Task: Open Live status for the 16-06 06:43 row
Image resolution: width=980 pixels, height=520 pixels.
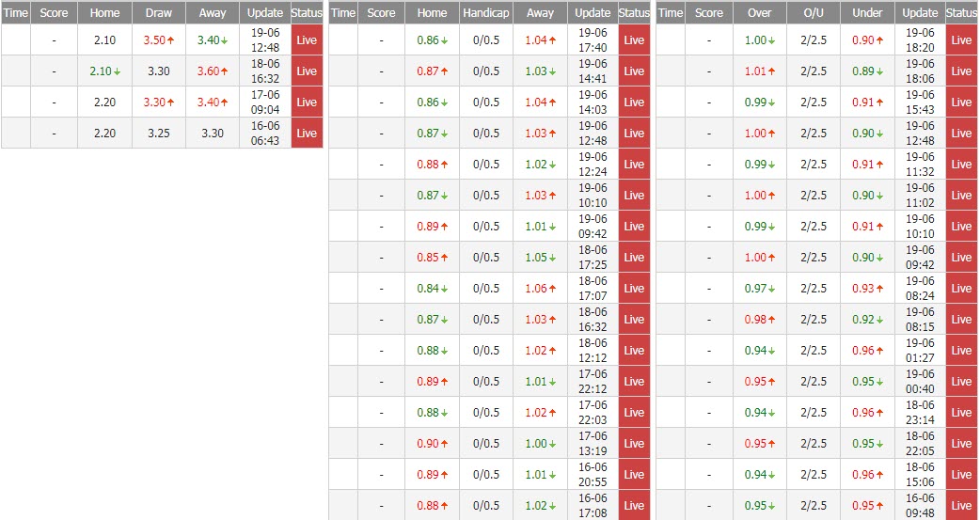Action: [307, 134]
